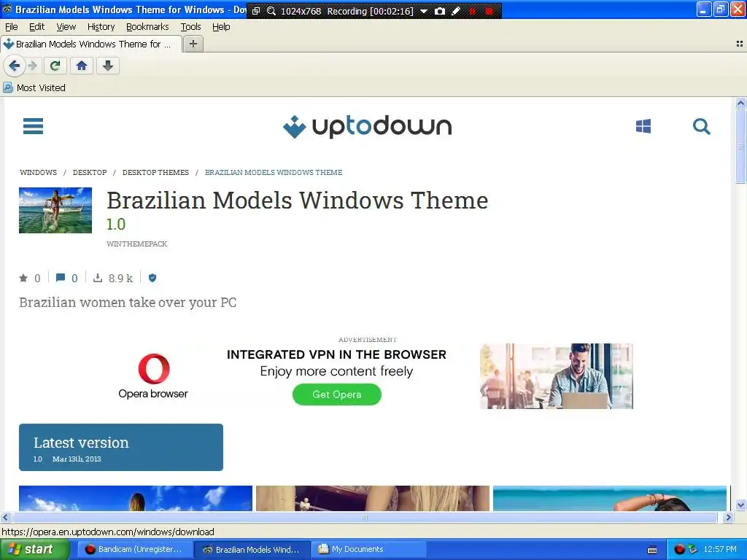The image size is (747, 560).
Task: Open the Tools menu
Action: (190, 27)
